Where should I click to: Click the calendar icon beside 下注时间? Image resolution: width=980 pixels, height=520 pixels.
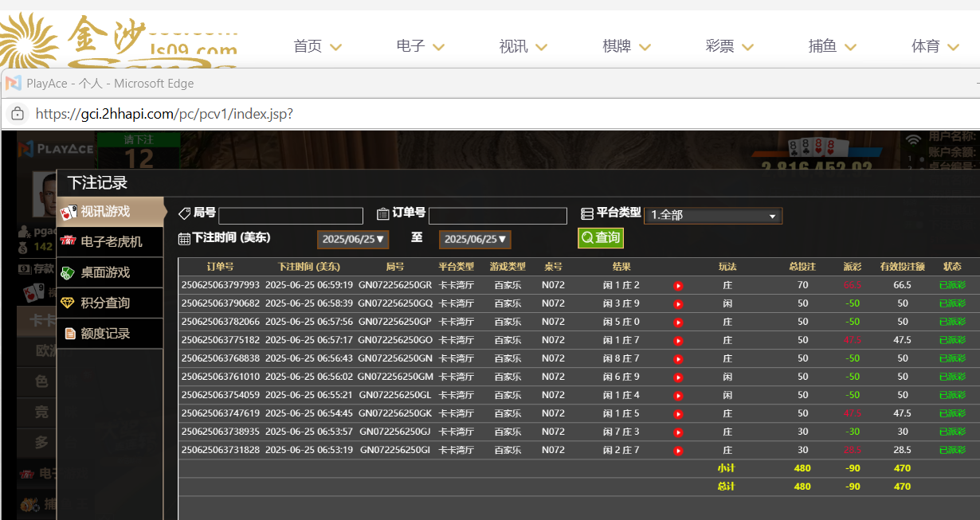pyautogui.click(x=184, y=238)
